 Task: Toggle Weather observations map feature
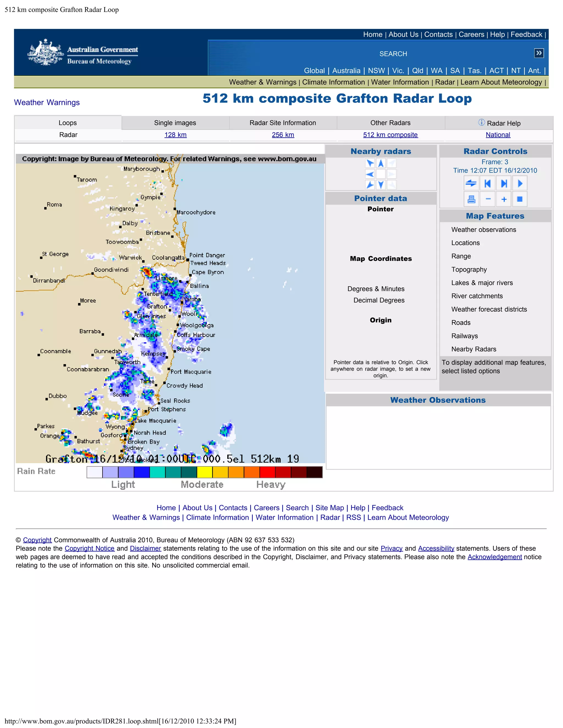point(483,230)
